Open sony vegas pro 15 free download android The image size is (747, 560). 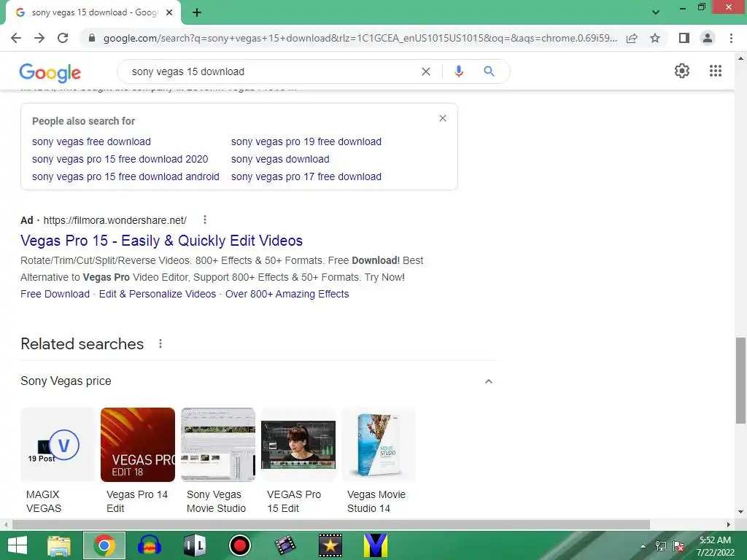[125, 176]
